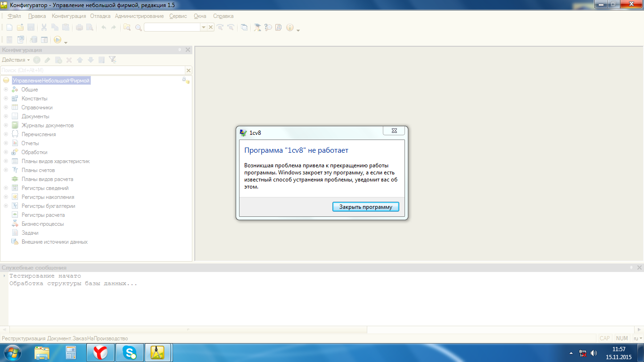Click the Yandex browser icon in taskbar
Viewport: 644px width, 362px height.
pyautogui.click(x=100, y=352)
